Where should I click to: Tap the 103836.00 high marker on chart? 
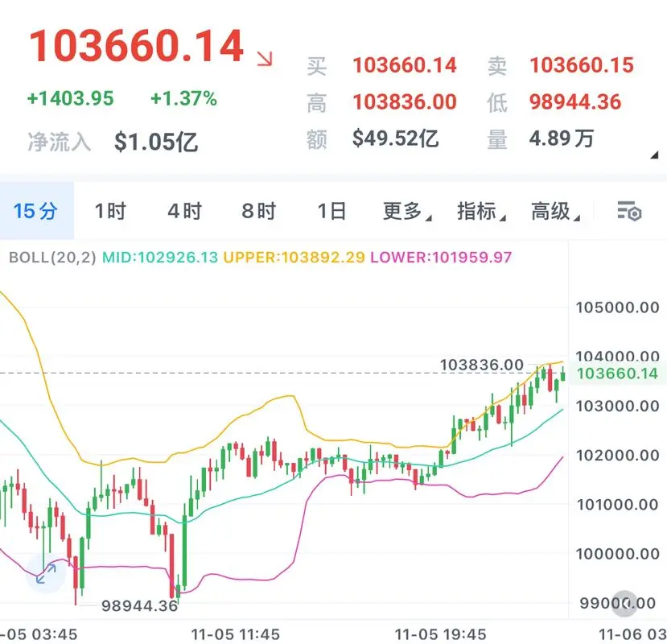481,365
